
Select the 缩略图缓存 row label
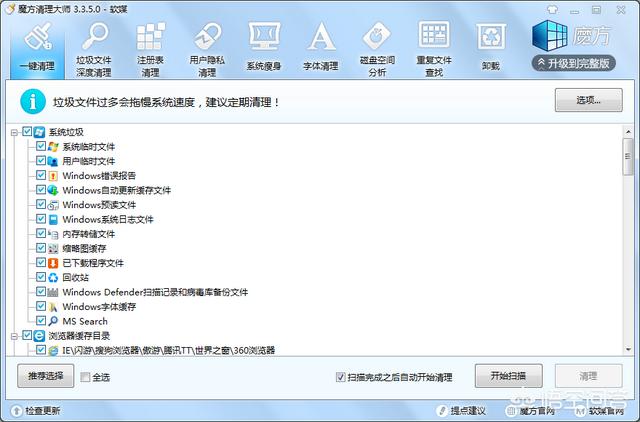84,249
